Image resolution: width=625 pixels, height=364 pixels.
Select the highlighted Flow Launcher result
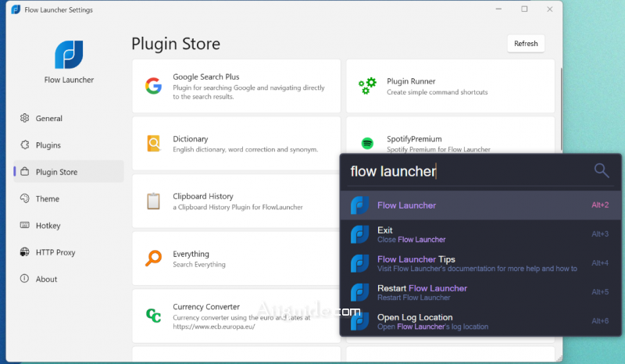(480, 205)
